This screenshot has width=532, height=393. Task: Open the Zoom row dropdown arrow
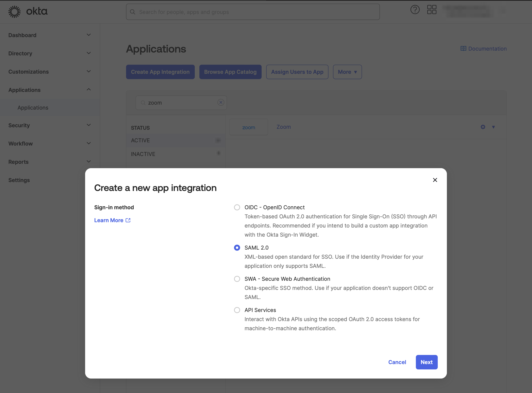[493, 127]
